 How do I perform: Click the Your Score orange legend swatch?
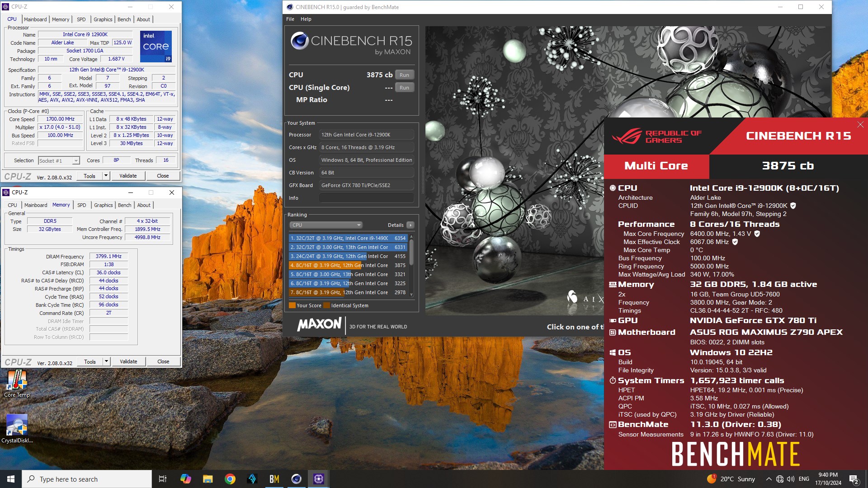tap(292, 305)
